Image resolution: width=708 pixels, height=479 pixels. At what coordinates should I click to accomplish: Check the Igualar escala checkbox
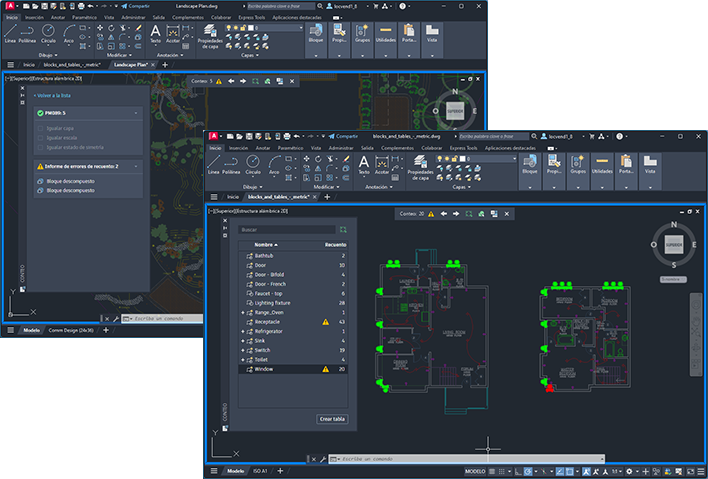[x=40, y=138]
